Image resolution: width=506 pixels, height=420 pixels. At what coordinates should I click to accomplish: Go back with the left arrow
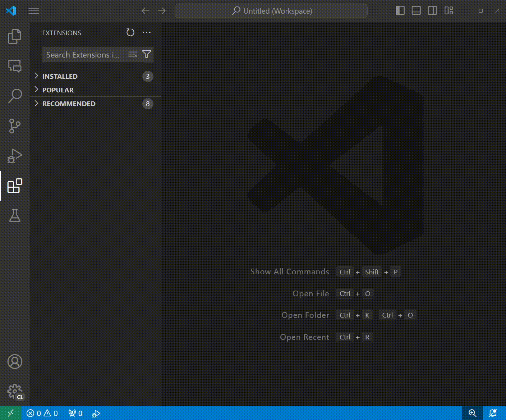click(145, 11)
